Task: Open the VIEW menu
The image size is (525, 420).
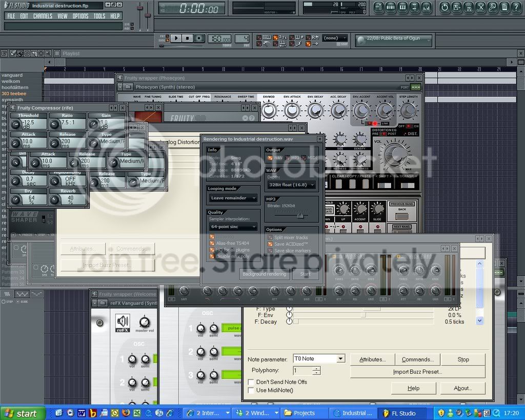Action: (x=62, y=16)
